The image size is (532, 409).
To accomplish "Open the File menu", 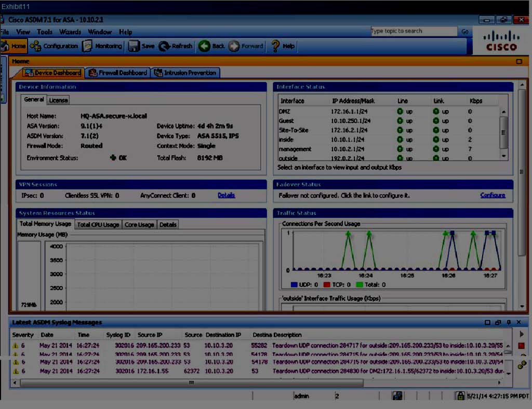I will [5, 32].
